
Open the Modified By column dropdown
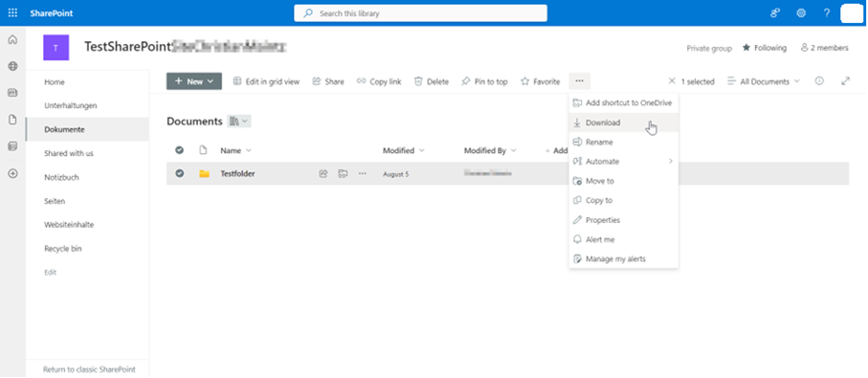tap(490, 150)
